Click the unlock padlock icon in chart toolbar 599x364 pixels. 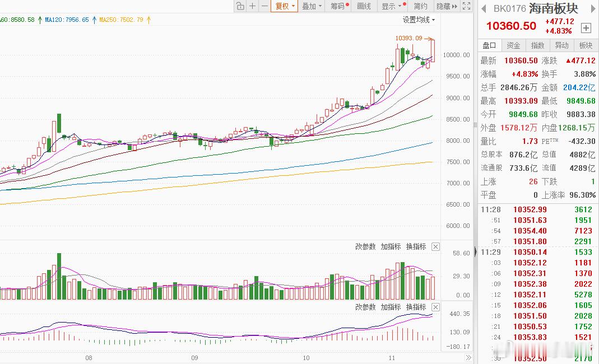coord(240,6)
